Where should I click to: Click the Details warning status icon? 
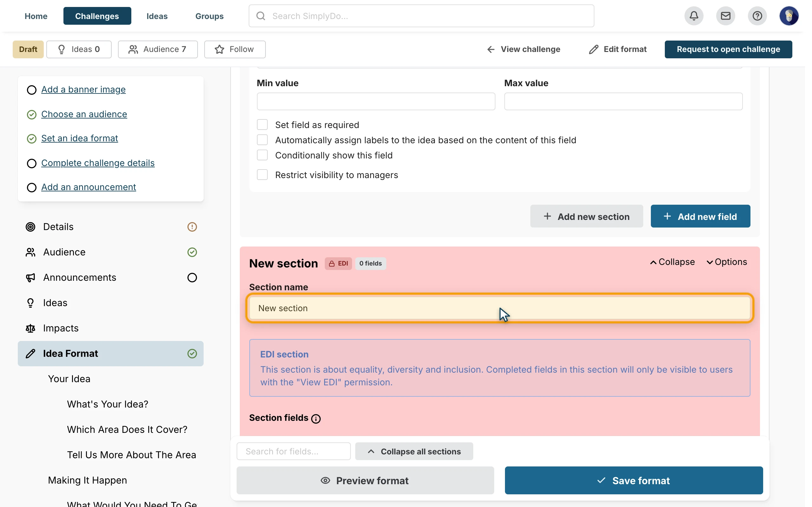pyautogui.click(x=192, y=227)
